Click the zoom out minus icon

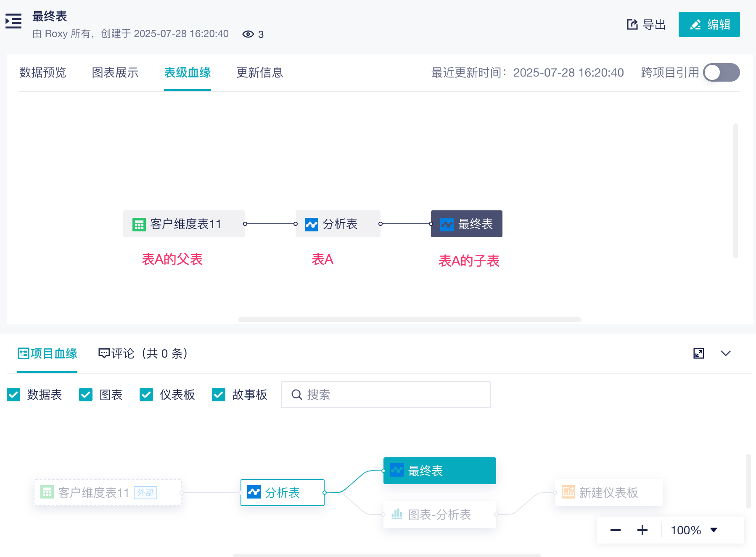point(615,530)
